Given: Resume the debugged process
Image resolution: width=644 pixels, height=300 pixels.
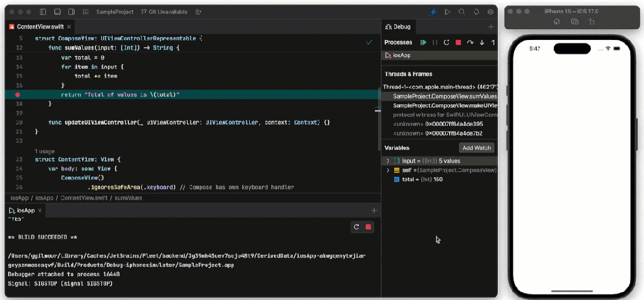Looking at the screenshot, I should (423, 42).
